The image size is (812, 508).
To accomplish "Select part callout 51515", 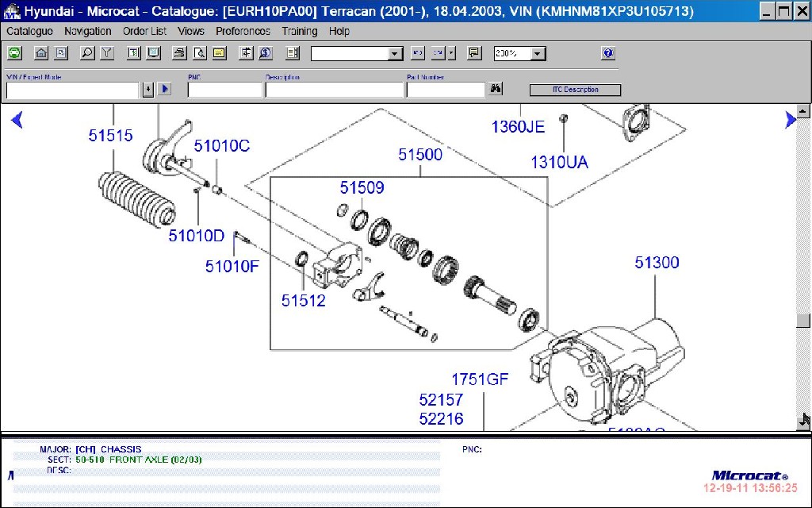I will (x=110, y=135).
